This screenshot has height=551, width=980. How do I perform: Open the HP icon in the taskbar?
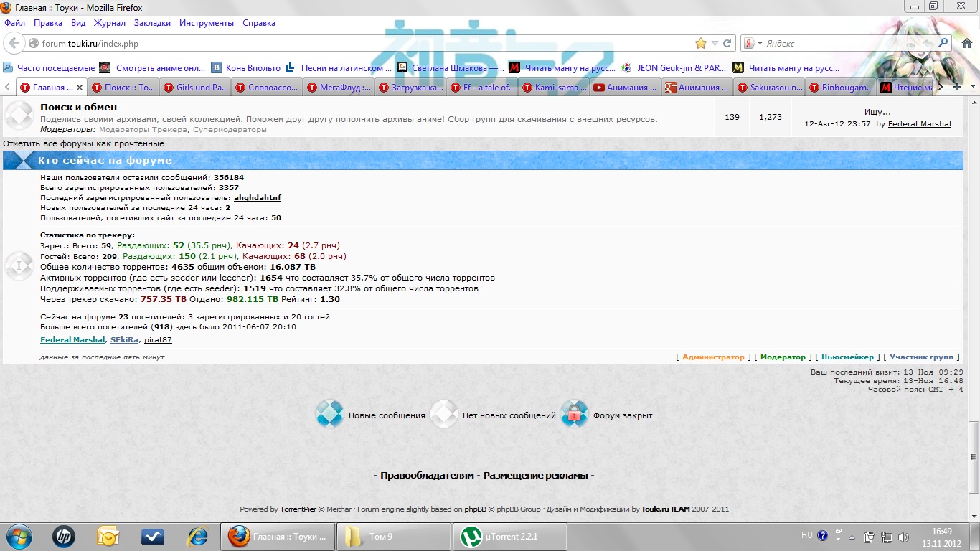(x=64, y=536)
